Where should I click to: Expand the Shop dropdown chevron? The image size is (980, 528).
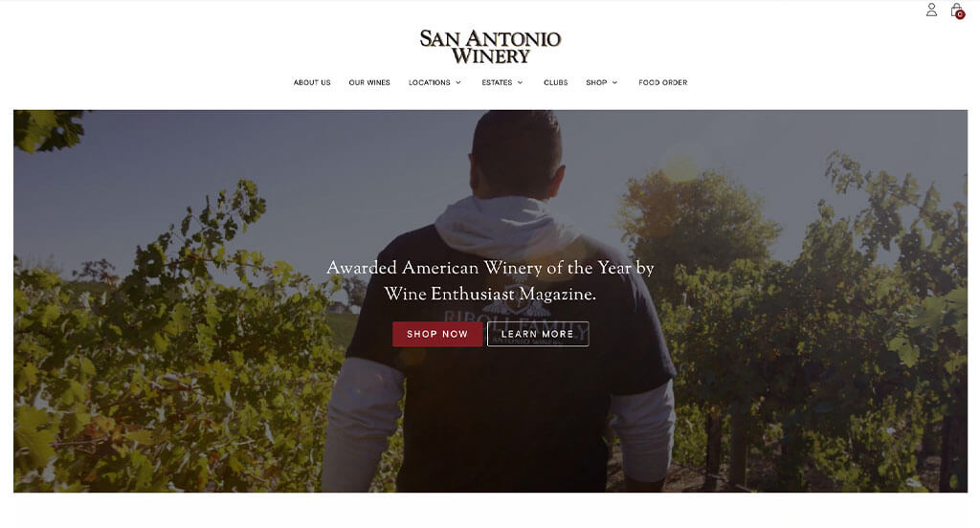click(x=614, y=82)
